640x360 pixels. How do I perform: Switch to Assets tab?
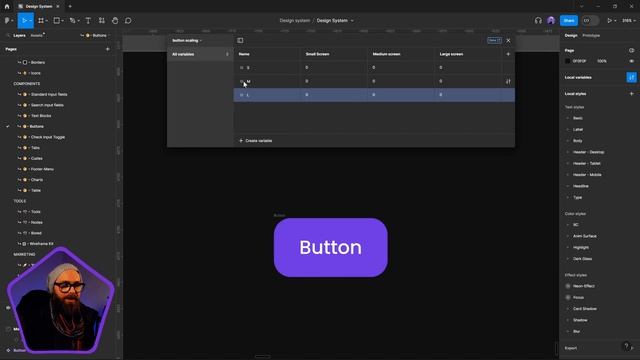(x=36, y=36)
